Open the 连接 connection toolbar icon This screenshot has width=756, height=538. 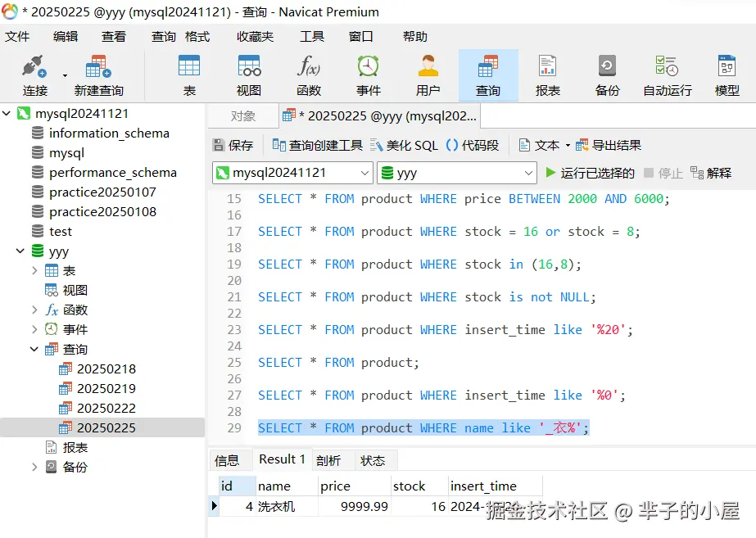click(x=34, y=75)
